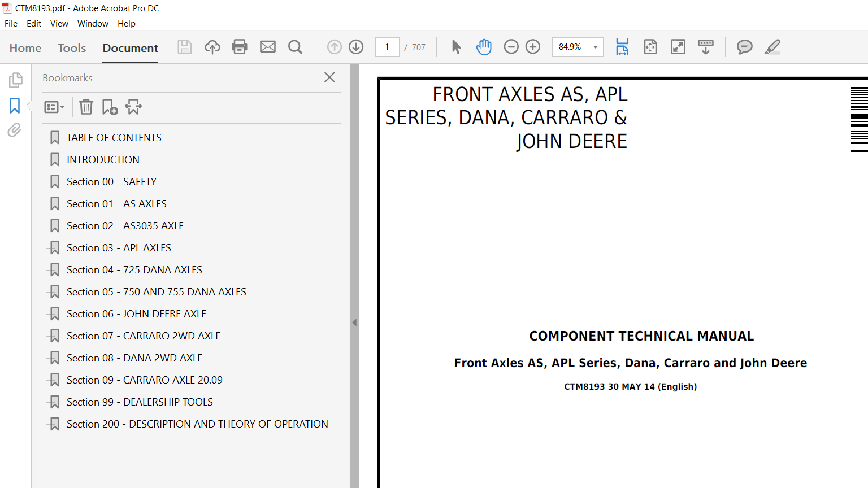Click the Save file icon
This screenshot has width=868, height=488.
pos(185,47)
